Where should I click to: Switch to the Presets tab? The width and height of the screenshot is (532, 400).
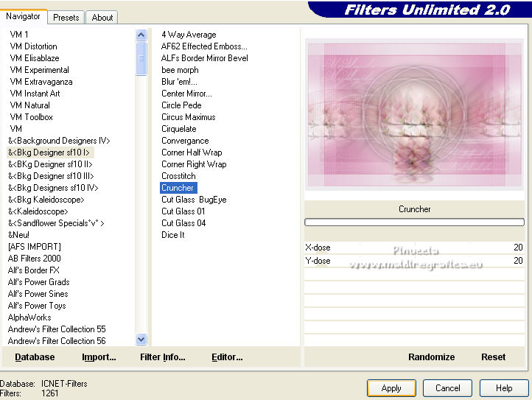coord(66,17)
